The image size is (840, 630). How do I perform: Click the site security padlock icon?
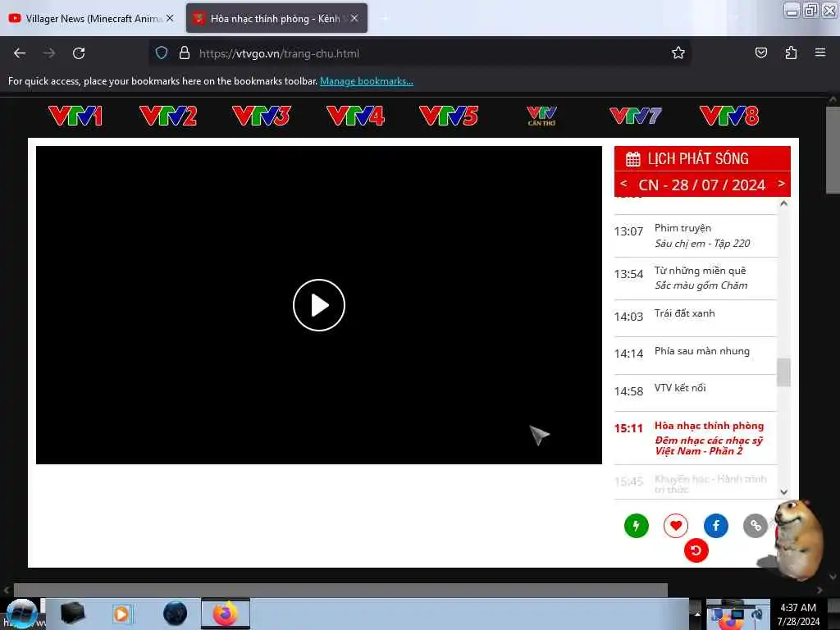[x=185, y=53]
